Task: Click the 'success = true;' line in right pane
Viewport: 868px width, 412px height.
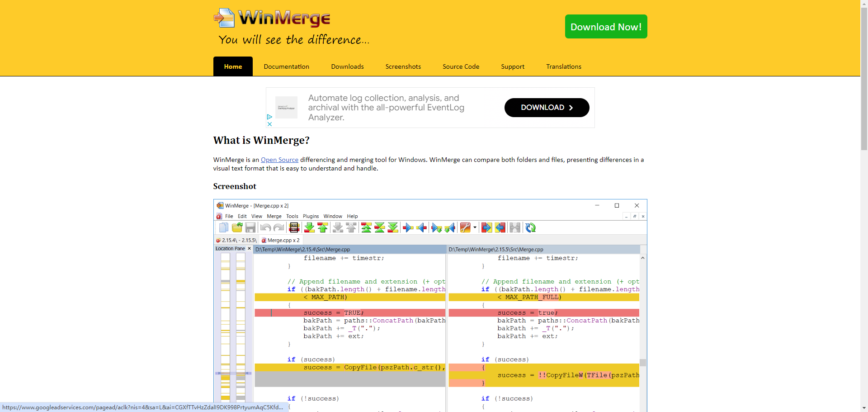Action: point(544,313)
